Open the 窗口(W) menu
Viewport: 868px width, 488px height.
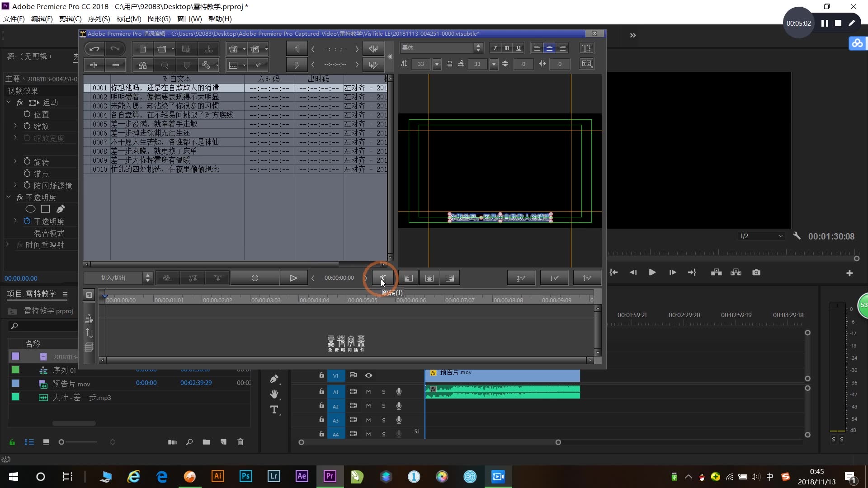tap(189, 19)
